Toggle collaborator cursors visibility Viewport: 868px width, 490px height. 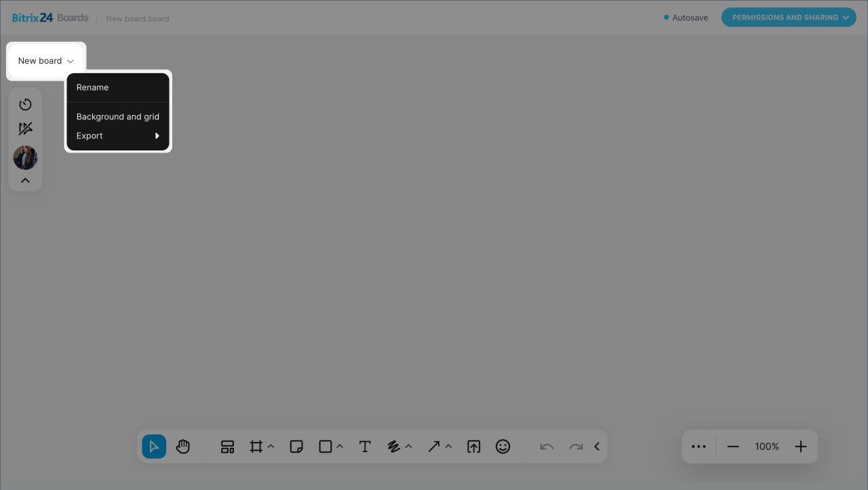pos(25,129)
